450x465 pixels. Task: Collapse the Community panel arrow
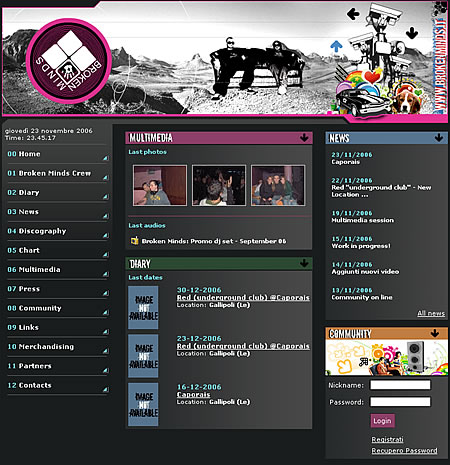pos(435,333)
